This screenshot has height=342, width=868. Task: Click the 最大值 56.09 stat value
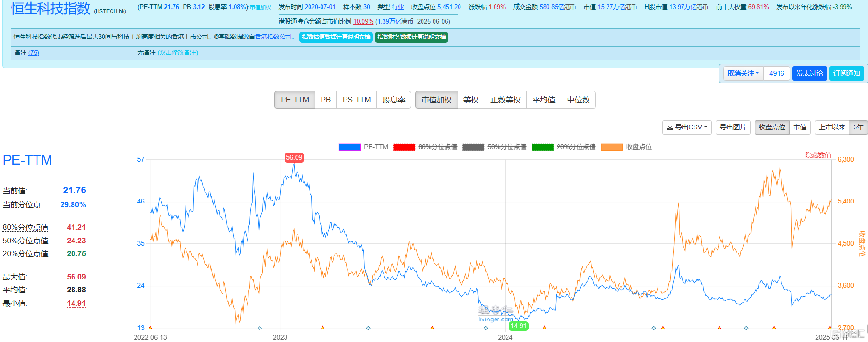point(76,277)
